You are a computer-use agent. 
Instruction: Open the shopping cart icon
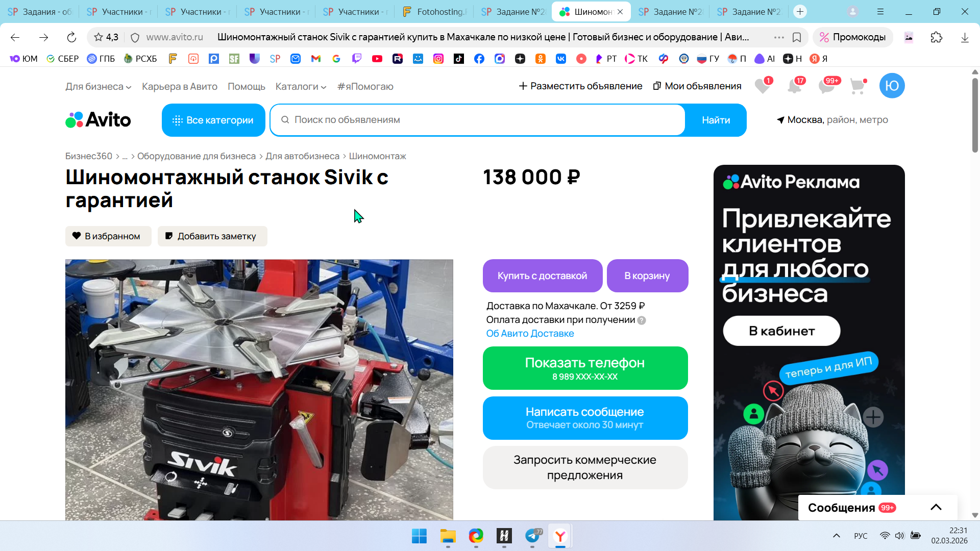[857, 86]
